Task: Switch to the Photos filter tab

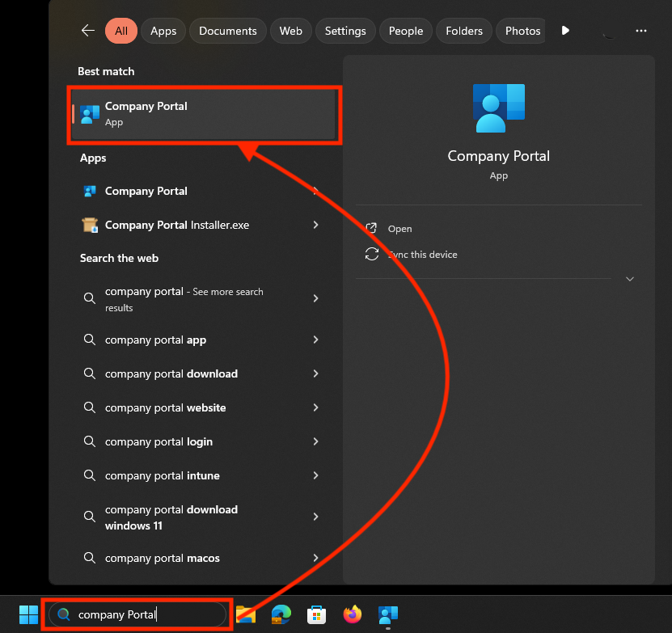Action: coord(521,31)
